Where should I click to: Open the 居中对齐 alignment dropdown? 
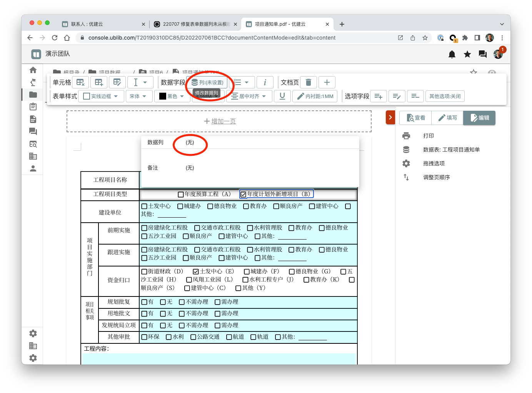point(249,96)
